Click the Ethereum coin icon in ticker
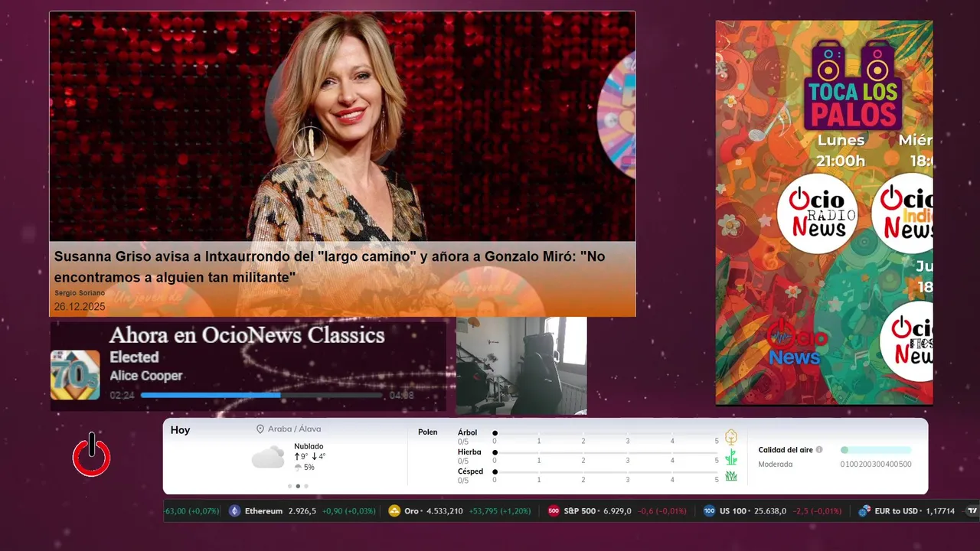This screenshot has width=980, height=551. (x=235, y=511)
